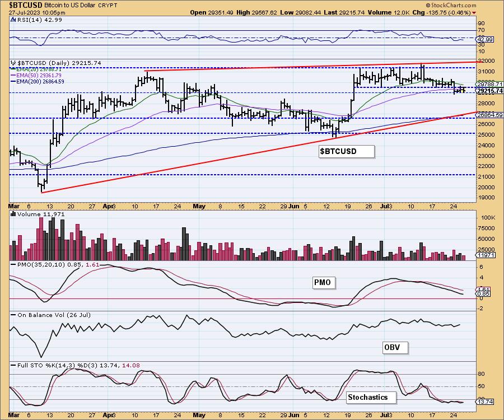Click the 0.85 PMO tag on right axis
This screenshot has height=420, width=504.
pos(483,293)
